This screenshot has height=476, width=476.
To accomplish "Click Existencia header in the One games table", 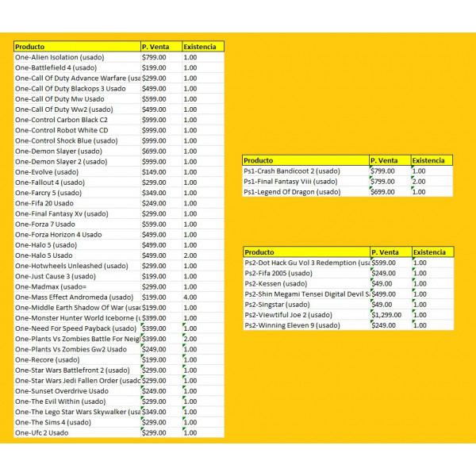I will coord(203,47).
